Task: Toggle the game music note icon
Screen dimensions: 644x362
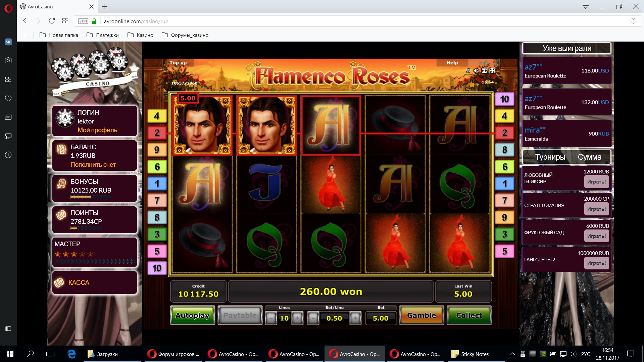Action: click(x=468, y=70)
